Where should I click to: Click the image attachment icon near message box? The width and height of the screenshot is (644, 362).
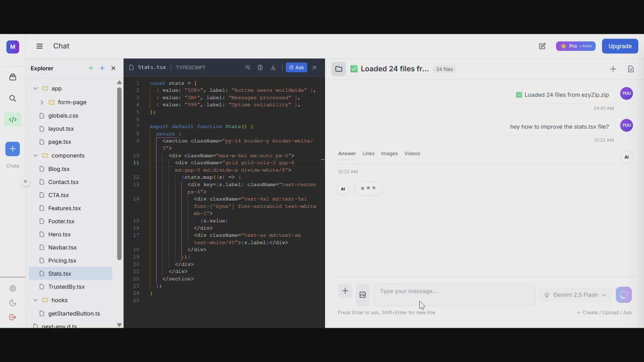[363, 295]
